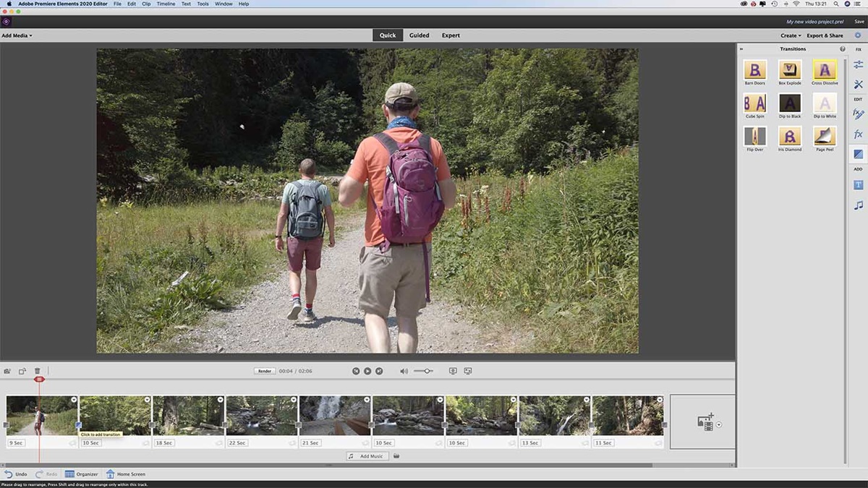The image size is (868, 488).
Task: Click the Render button
Action: click(x=265, y=371)
